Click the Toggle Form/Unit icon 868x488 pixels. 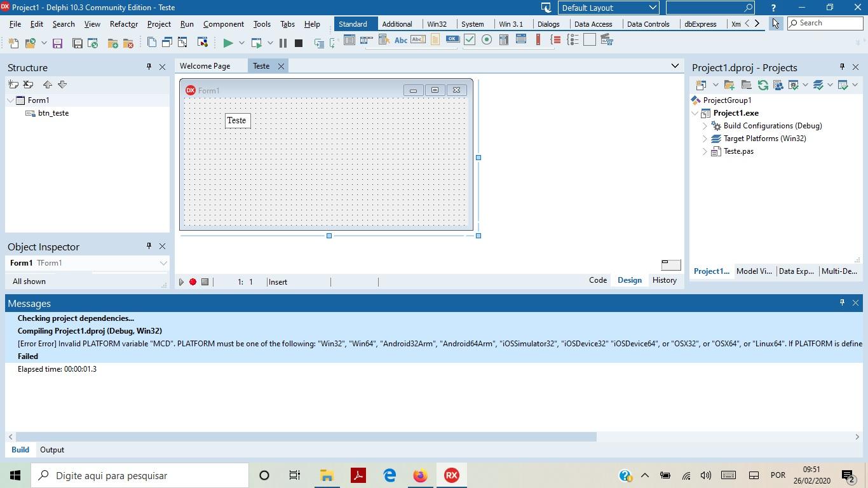(x=182, y=43)
